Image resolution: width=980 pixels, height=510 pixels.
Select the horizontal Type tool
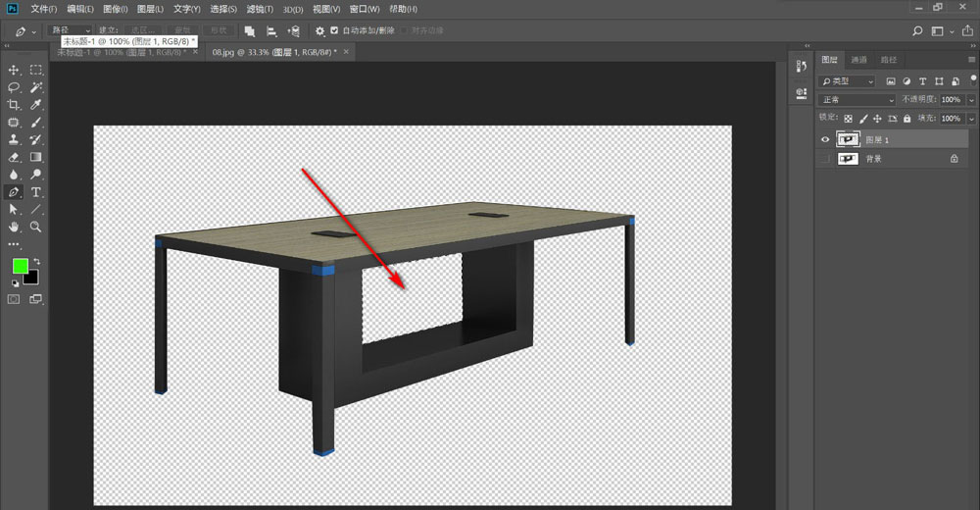pos(36,192)
